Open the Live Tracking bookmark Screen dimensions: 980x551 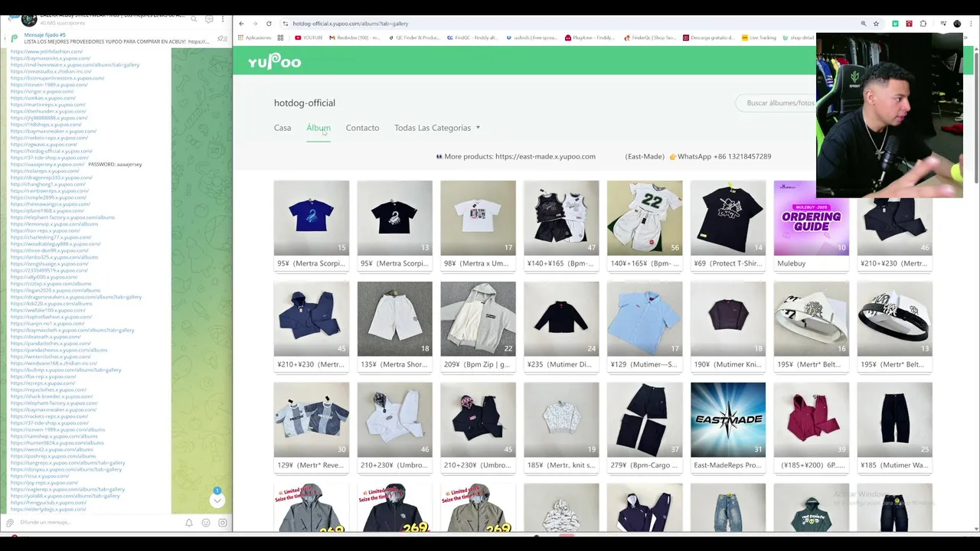click(x=759, y=37)
